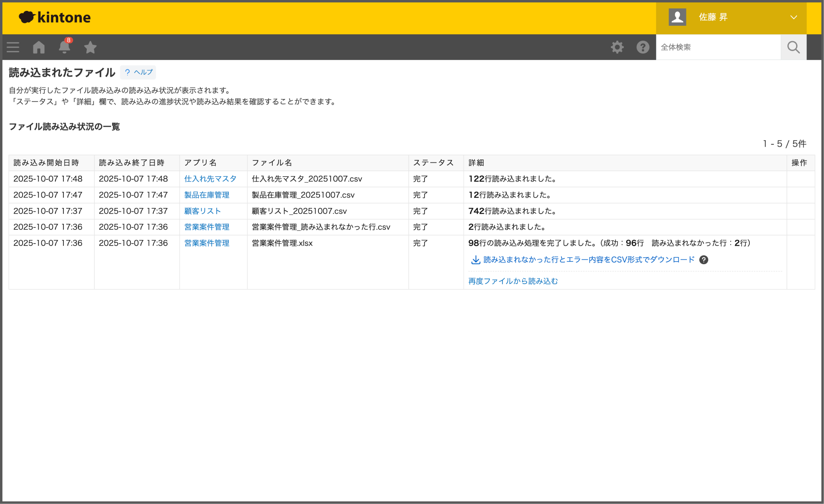Click the user avatar of 佐藤 昇

[x=677, y=17]
